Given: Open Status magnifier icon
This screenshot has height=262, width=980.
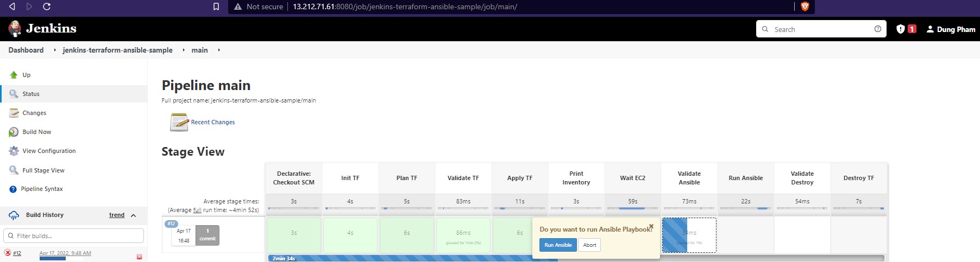Looking at the screenshot, I should pos(14,94).
